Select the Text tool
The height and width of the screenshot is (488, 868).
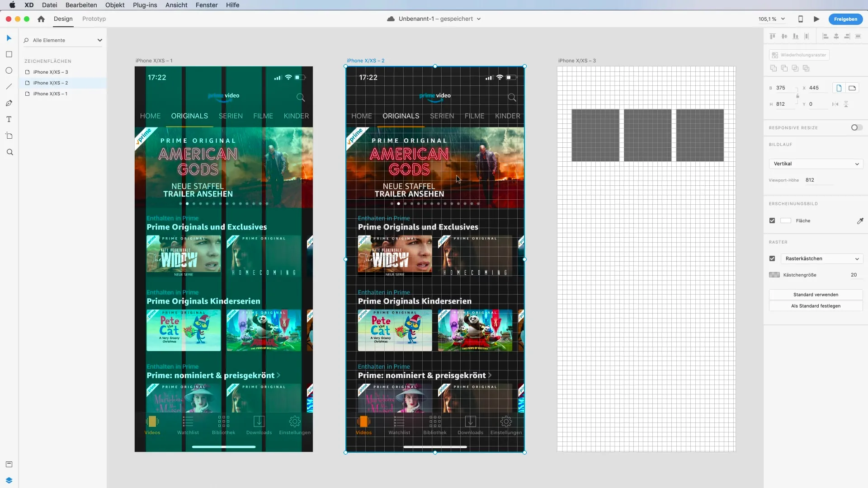(9, 119)
